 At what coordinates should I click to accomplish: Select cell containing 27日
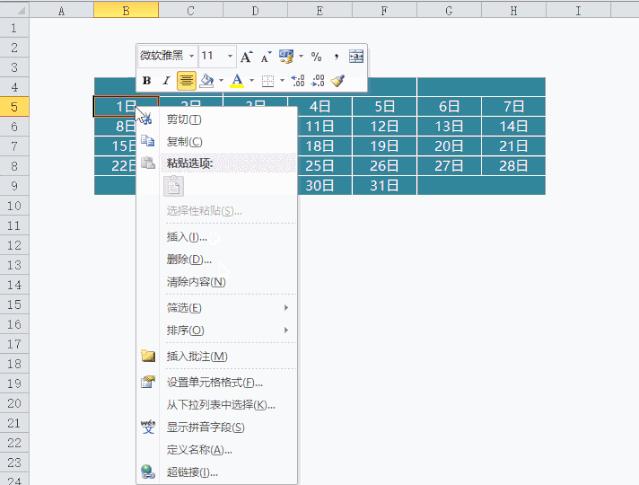[449, 166]
